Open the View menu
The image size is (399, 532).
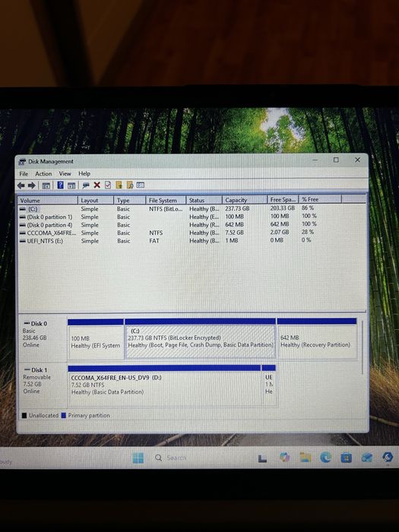[x=65, y=174]
